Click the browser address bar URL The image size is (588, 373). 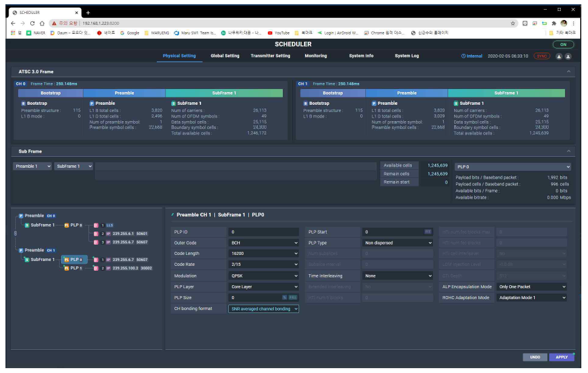101,23
